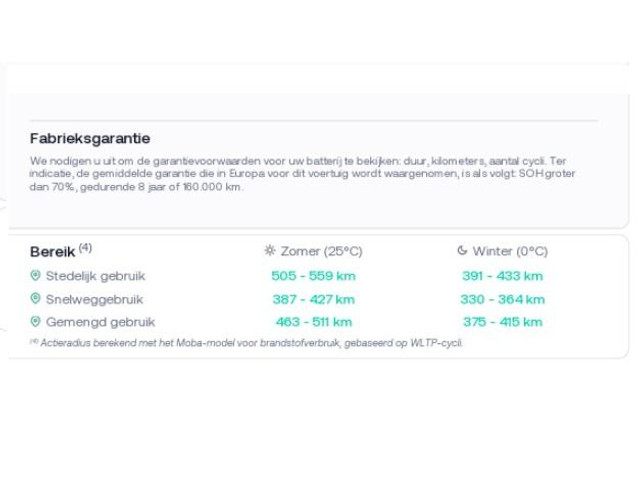The height and width of the screenshot is (480, 640).
Task: Open footnote reference (4) beside Bereik
Action: tap(86, 248)
